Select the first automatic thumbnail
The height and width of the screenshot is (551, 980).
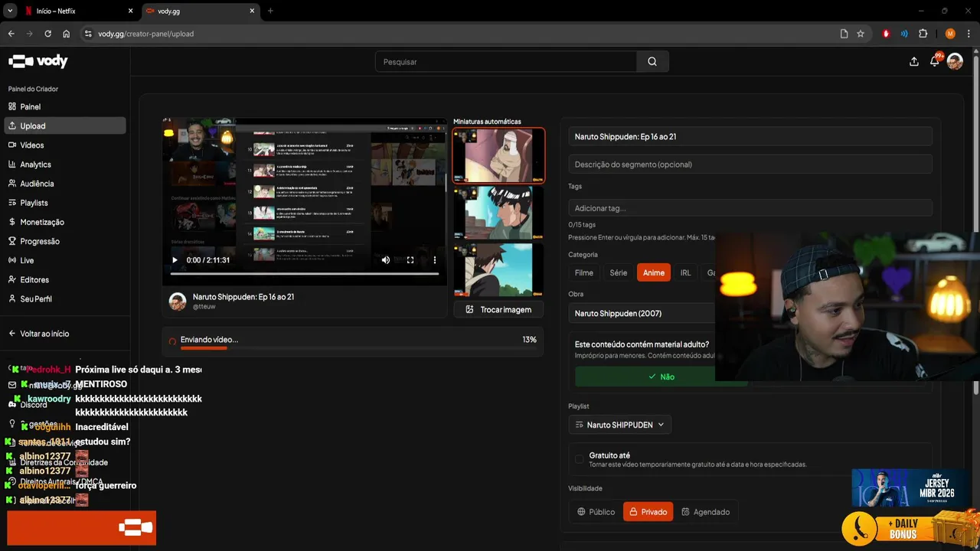(x=498, y=155)
